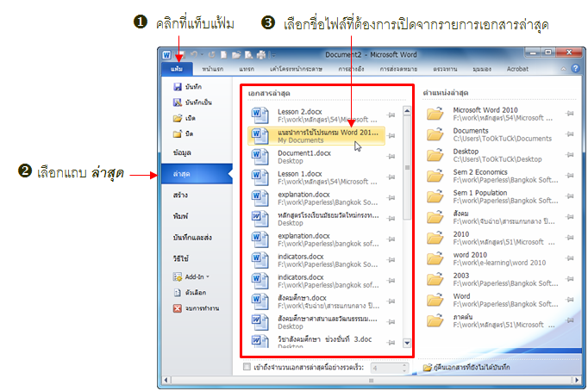Open the highlighted แนะนำการใช้โปรแกรม Word document
588x391 pixels.
click(316, 136)
